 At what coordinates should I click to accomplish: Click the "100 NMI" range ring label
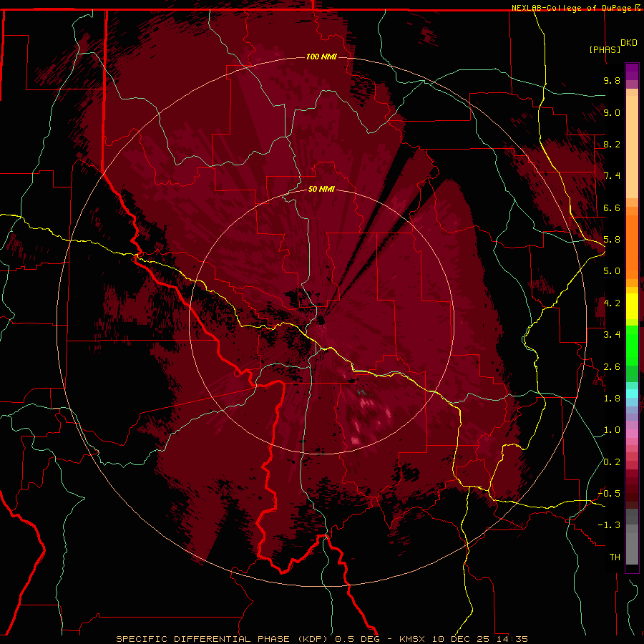pyautogui.click(x=321, y=57)
